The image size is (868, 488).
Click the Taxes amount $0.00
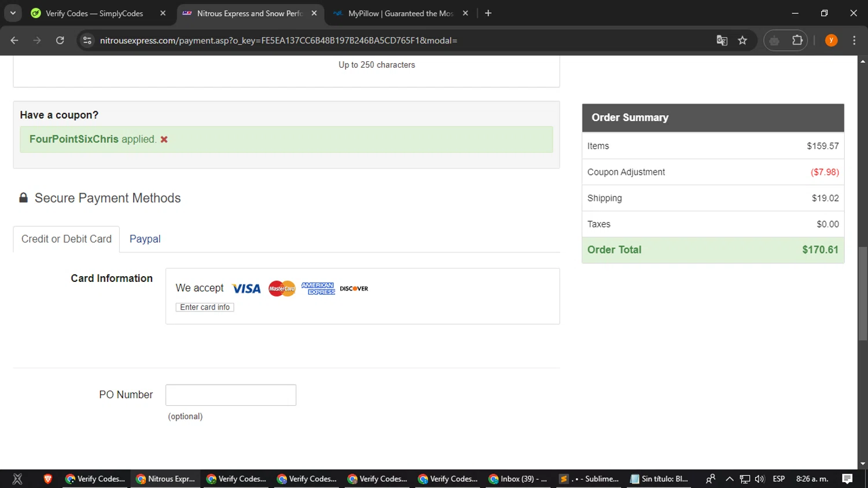pyautogui.click(x=827, y=224)
